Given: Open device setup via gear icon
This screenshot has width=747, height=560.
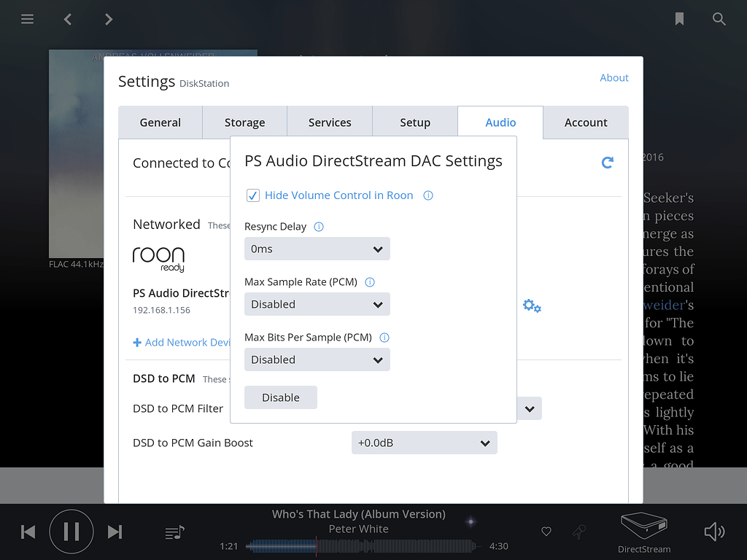Looking at the screenshot, I should [x=531, y=306].
